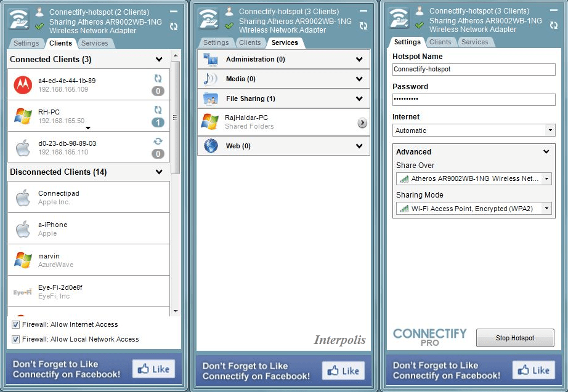Image resolution: width=568 pixels, height=392 pixels.
Task: Refresh the d0-23-db-98-89-03 client
Action: (158, 141)
